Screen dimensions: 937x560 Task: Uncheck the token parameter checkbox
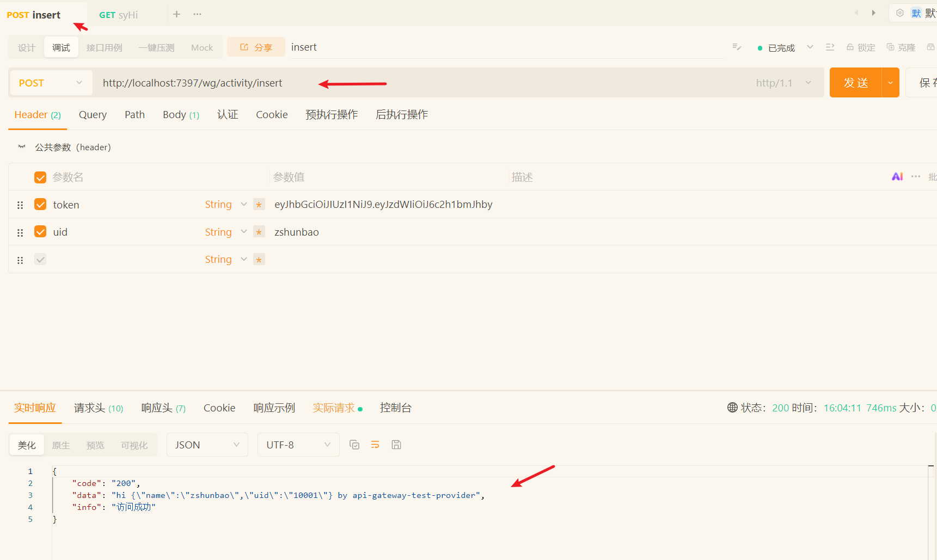(40, 204)
